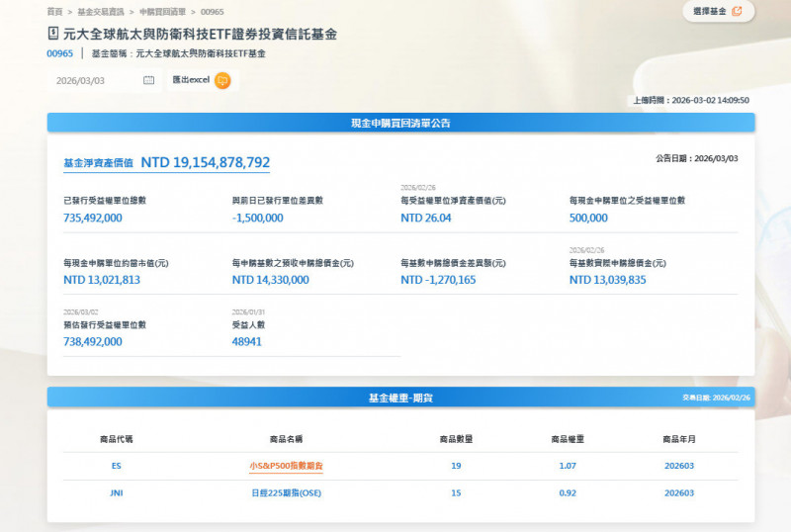The height and width of the screenshot is (532, 791).
Task: Click weight 0.92 in the JNI row
Action: coord(568,493)
